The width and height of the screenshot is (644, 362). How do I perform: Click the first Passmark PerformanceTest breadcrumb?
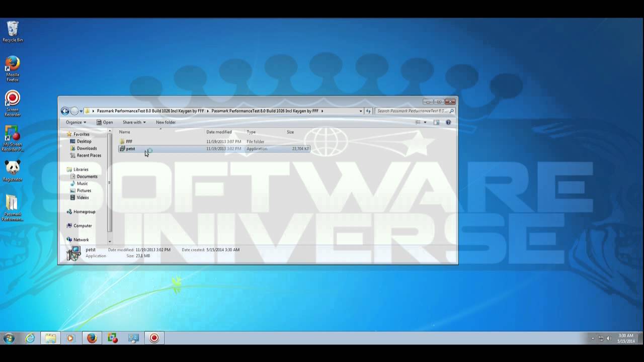(x=150, y=111)
